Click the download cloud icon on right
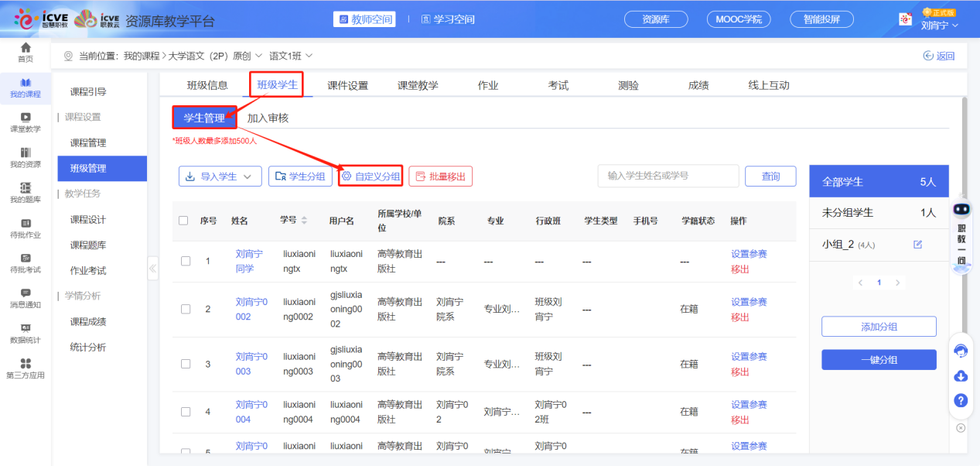Viewport: 980px width, 466px height. click(x=961, y=376)
